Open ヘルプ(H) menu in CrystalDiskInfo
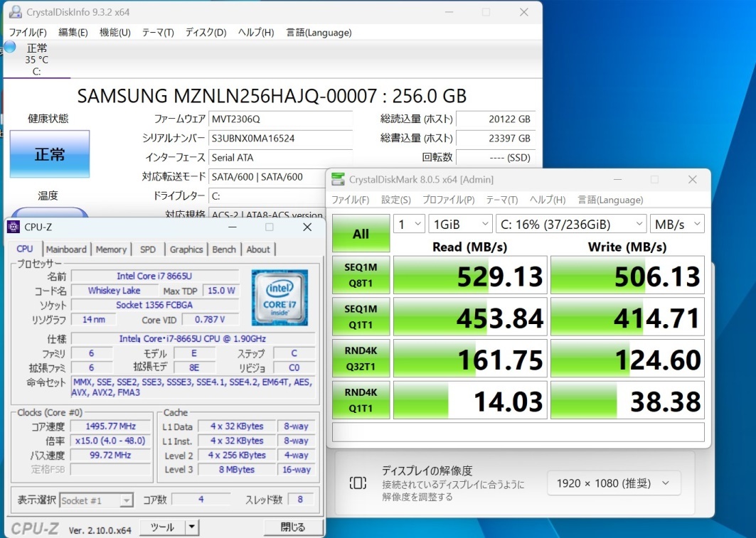Image resolution: width=756 pixels, height=538 pixels. 256,32
